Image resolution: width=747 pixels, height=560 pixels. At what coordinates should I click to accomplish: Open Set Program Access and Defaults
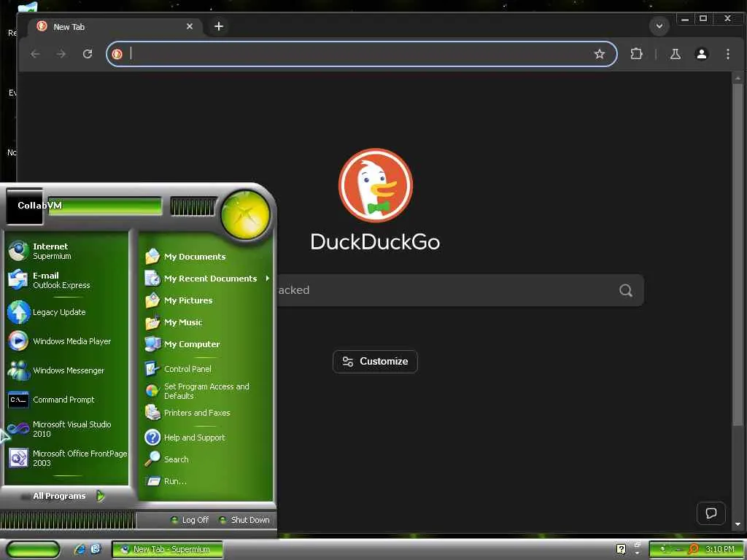pos(206,391)
